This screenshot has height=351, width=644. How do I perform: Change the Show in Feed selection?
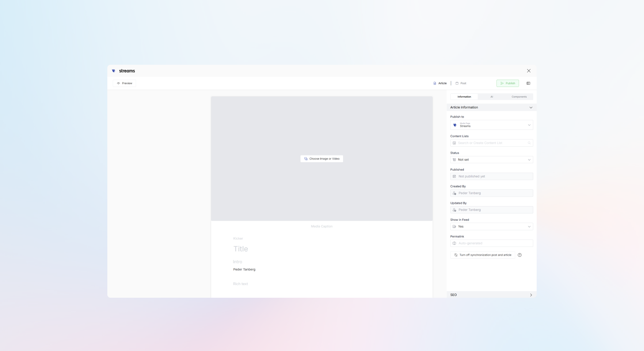[x=491, y=226]
